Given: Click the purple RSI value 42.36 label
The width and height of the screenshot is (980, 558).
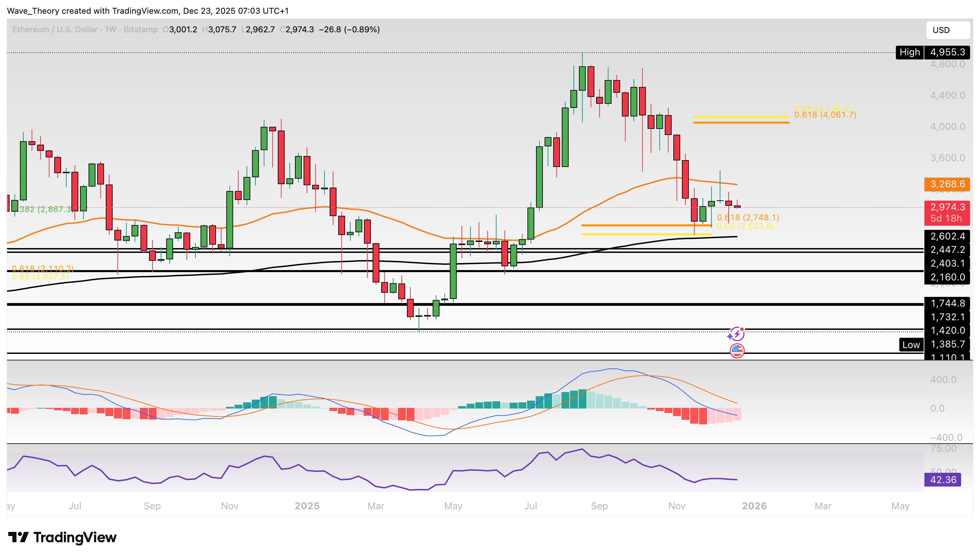Looking at the screenshot, I should (x=942, y=479).
